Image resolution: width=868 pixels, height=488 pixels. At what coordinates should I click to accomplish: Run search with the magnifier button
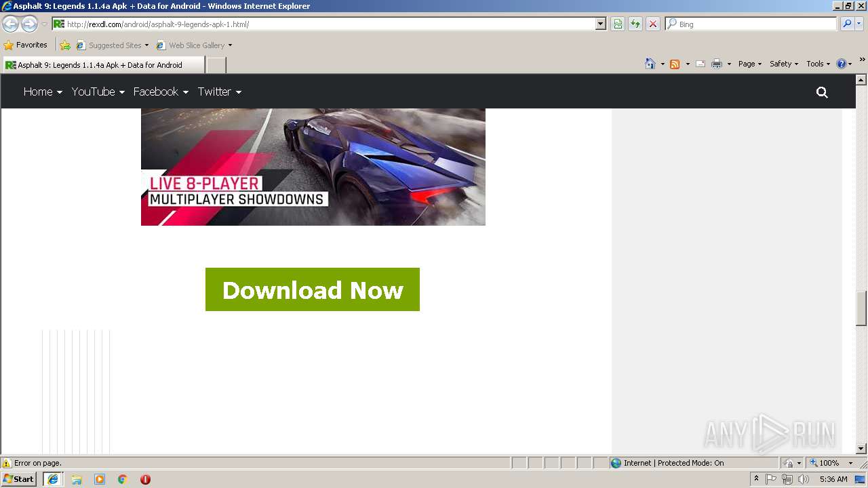click(x=847, y=24)
